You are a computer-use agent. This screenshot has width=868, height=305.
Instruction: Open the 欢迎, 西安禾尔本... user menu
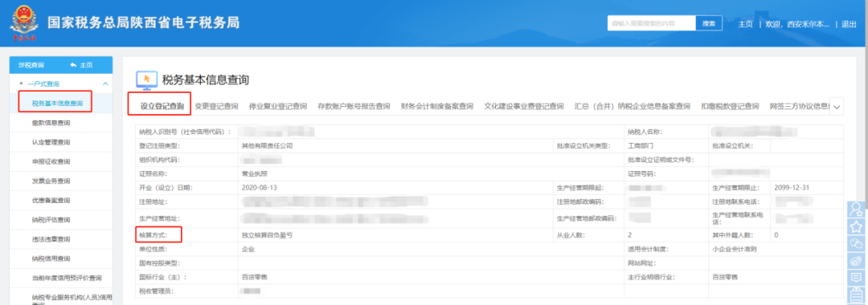(x=797, y=24)
